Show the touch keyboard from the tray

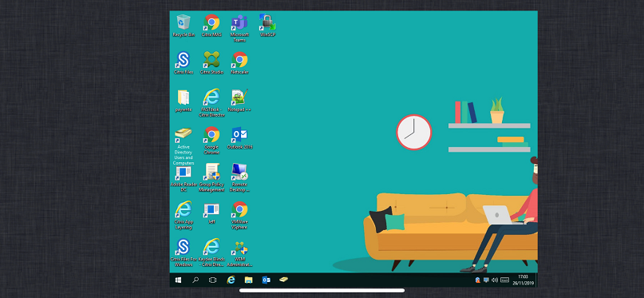tap(505, 280)
